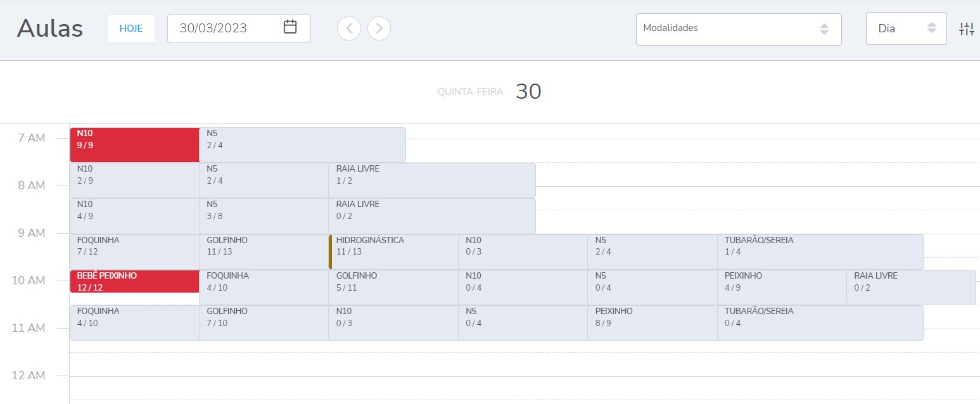The height and width of the screenshot is (404, 980).
Task: Click the Aulas page title
Action: (x=50, y=28)
